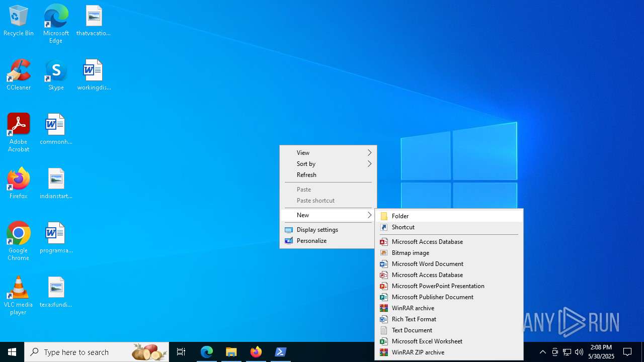This screenshot has height=362, width=644.
Task: Create a new WinRAR ZIP archive
Action: tap(449, 352)
